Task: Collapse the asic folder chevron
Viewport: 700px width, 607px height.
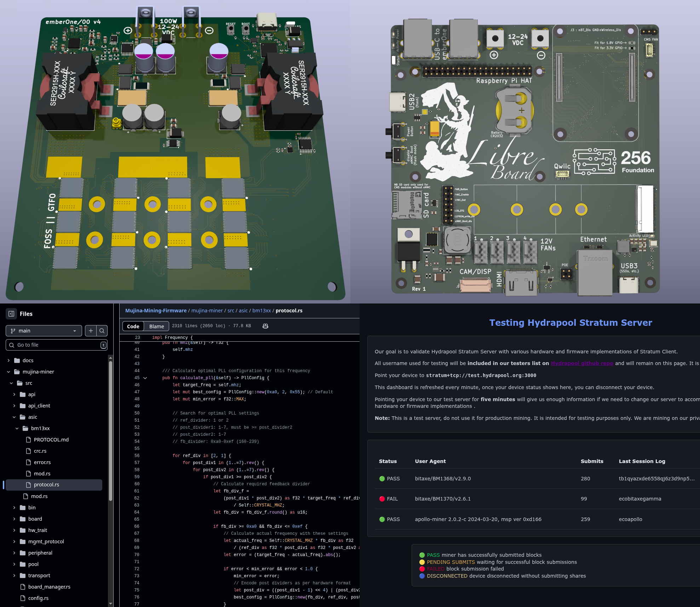Action: coord(14,417)
